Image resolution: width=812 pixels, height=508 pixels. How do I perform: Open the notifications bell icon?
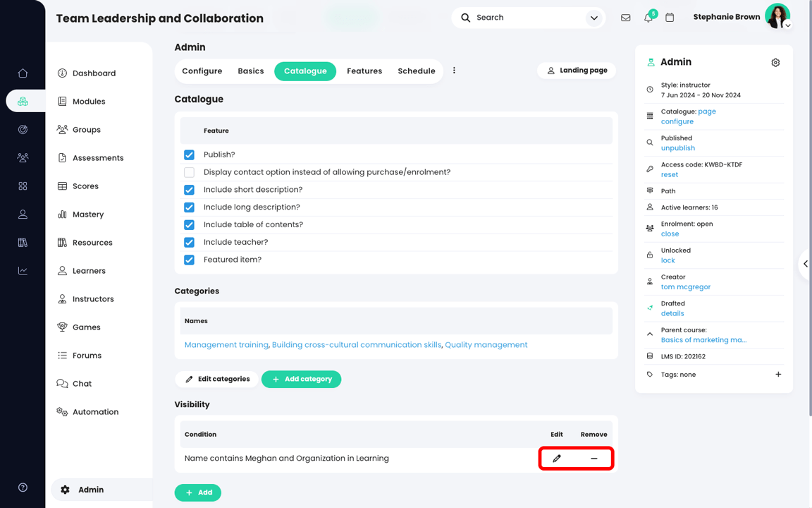coord(648,18)
